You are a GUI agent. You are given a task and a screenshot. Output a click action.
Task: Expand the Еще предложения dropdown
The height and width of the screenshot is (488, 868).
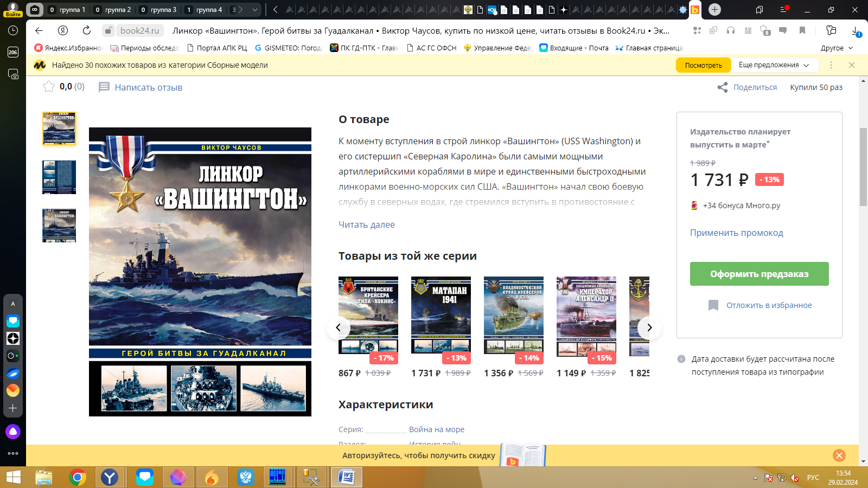click(774, 65)
